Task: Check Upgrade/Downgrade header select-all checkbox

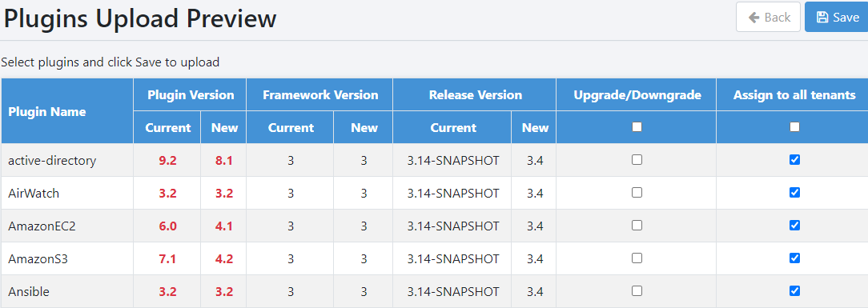Action: tap(637, 127)
